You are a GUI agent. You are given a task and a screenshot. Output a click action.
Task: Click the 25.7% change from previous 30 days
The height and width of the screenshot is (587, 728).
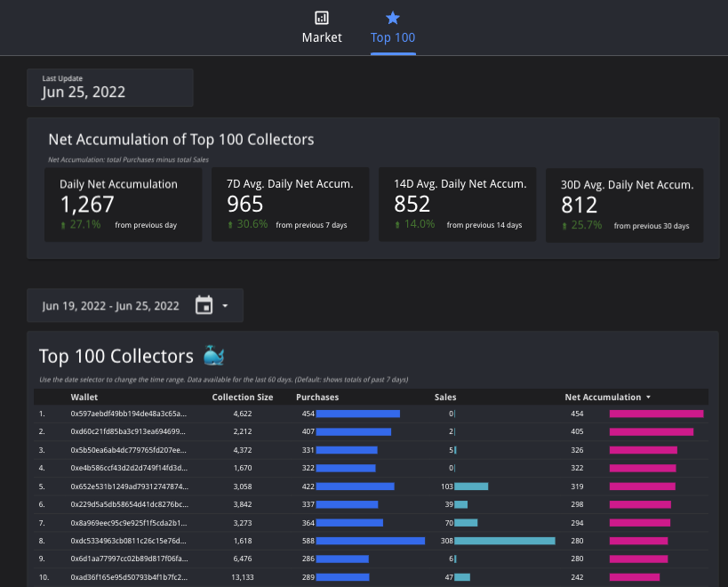pos(581,225)
